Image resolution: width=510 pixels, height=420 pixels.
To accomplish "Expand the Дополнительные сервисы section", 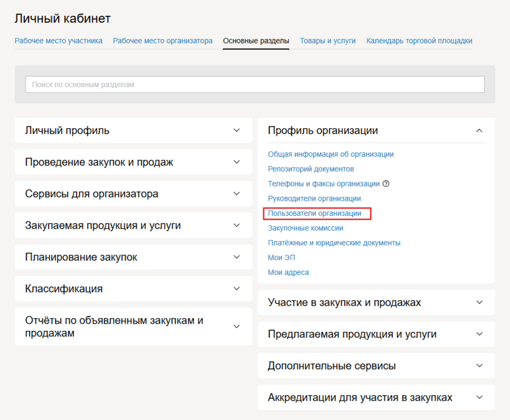I will pos(479,366).
